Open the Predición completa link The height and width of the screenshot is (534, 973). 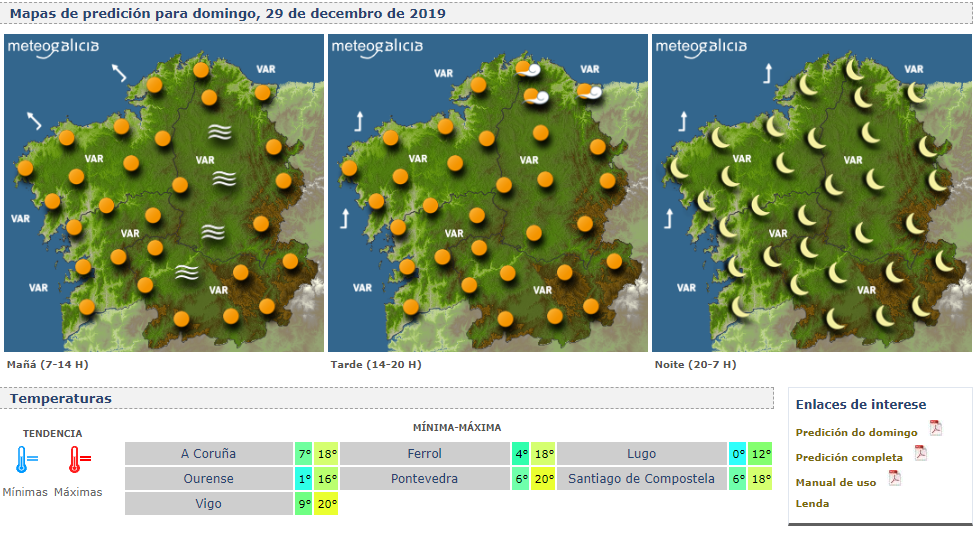[x=849, y=457]
